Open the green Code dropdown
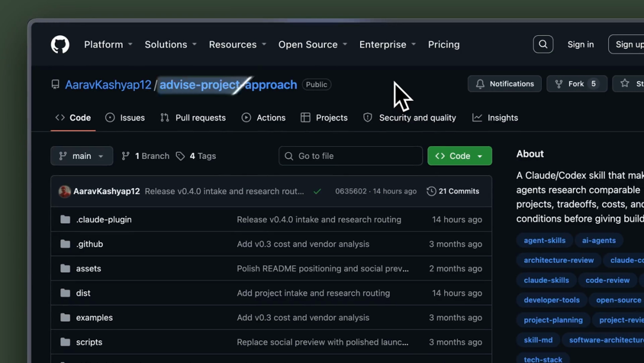Screen dimensions: 644x363 click(460, 156)
